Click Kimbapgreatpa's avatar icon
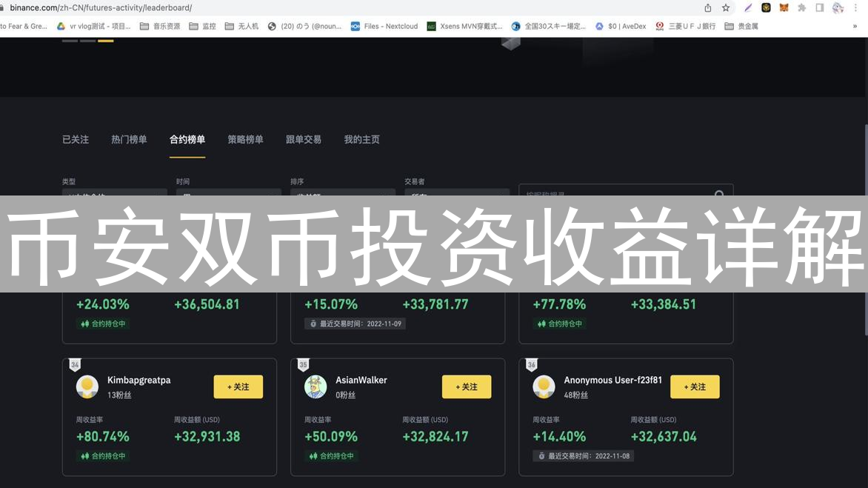This screenshot has width=868, height=488. (87, 387)
